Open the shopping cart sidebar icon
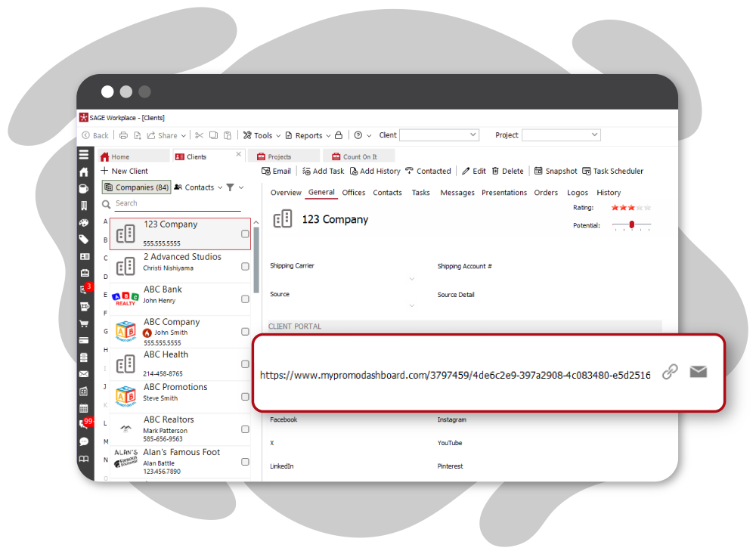Viewport: 756px width, 554px height. point(84,323)
